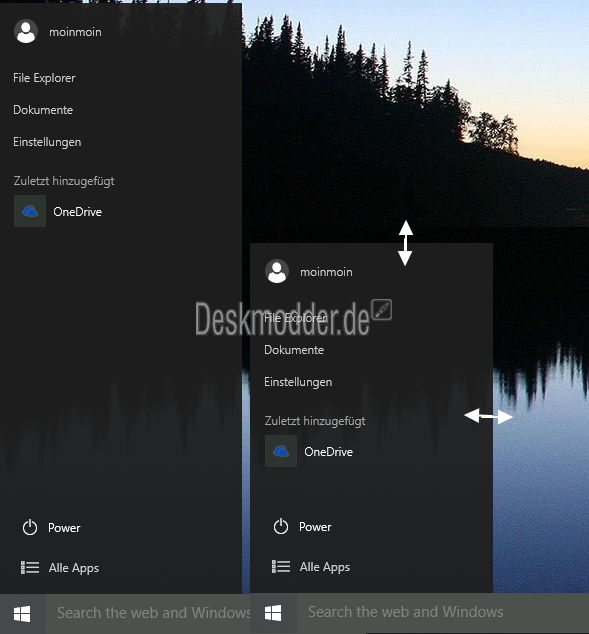Click the OneDrive cloud icon in shorter menu
The width and height of the screenshot is (589, 634).
point(281,451)
